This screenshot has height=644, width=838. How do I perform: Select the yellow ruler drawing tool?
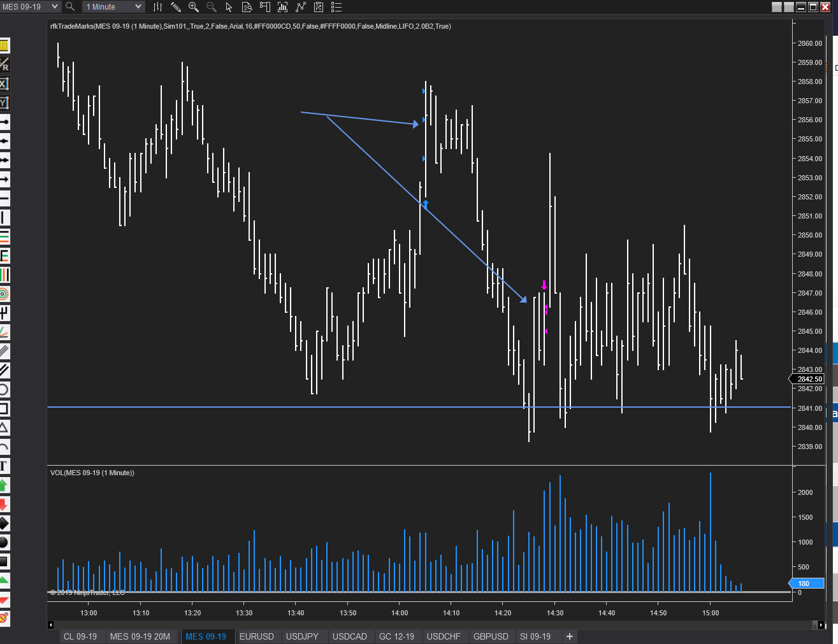click(x=4, y=45)
